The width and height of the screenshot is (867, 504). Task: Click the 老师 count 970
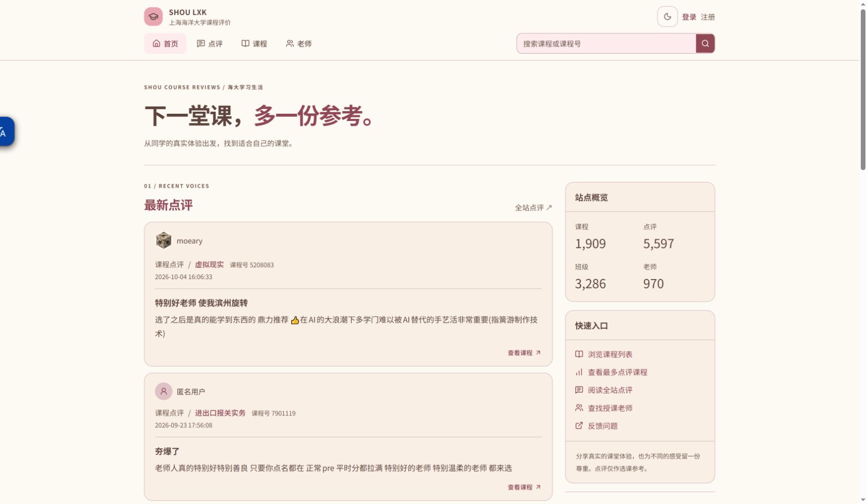[654, 284]
